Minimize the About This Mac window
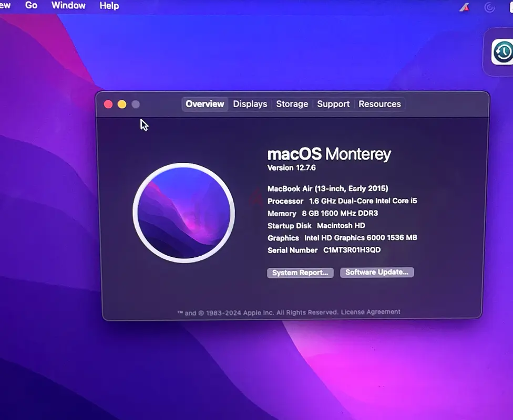The image size is (513, 420). click(122, 104)
